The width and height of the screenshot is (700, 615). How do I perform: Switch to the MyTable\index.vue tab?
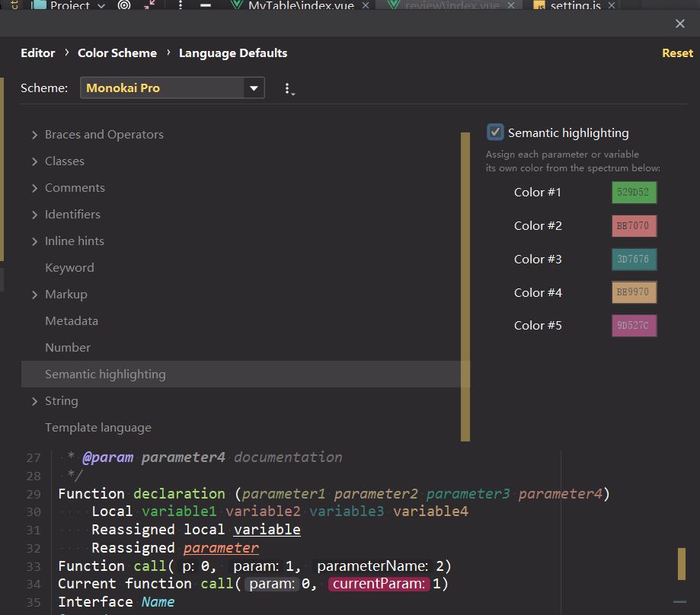[301, 5]
